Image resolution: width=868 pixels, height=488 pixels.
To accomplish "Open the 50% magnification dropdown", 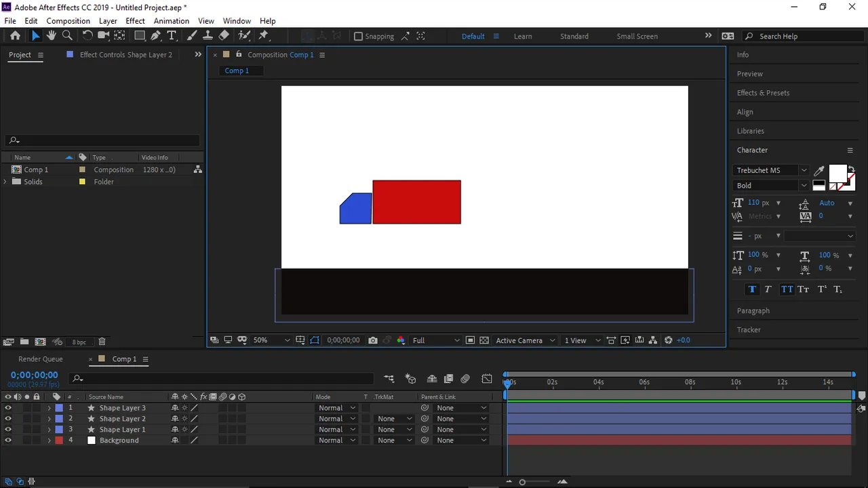I will [x=271, y=340].
